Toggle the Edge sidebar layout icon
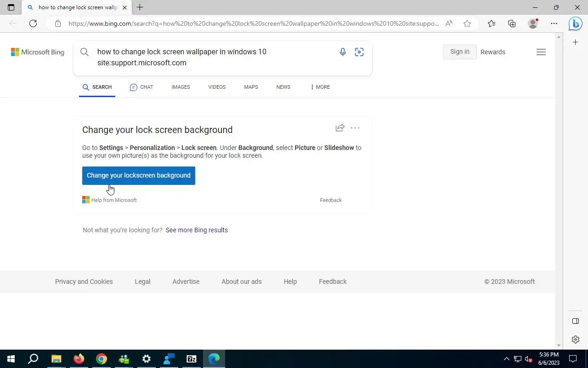 point(576,321)
